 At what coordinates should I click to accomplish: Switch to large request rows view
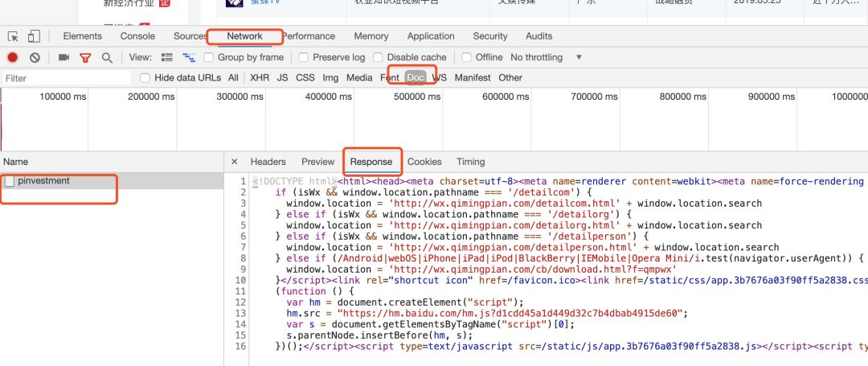pyautogui.click(x=166, y=57)
